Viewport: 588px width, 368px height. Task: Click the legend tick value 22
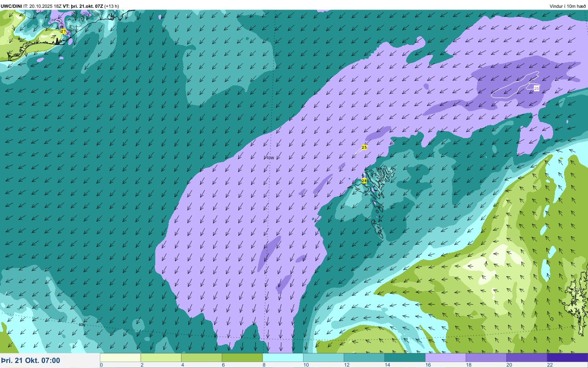[x=549, y=365]
